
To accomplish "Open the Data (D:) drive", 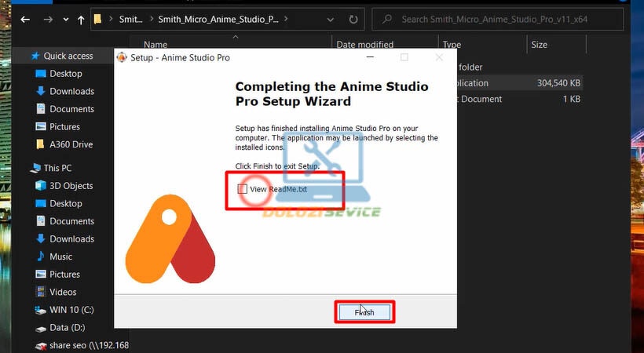I will tap(67, 328).
